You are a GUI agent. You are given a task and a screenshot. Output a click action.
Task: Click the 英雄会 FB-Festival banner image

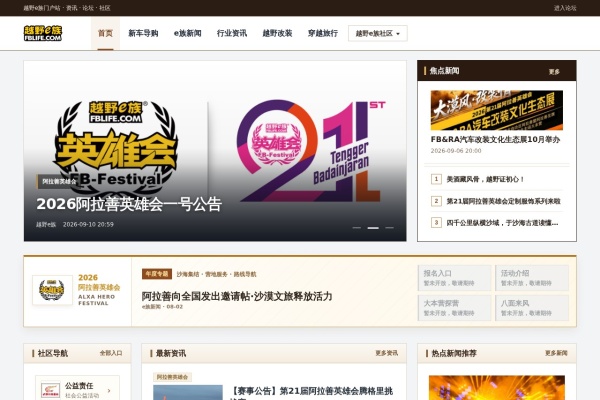[x=215, y=151]
